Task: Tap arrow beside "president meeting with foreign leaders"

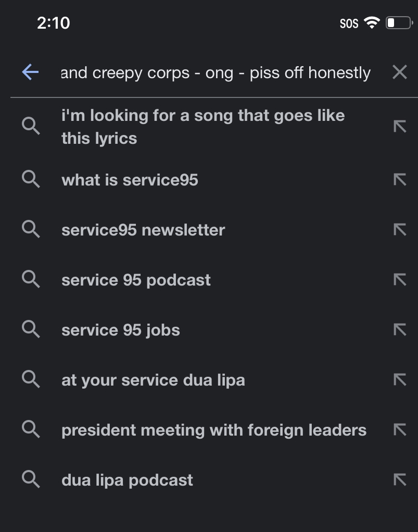Action: point(399,430)
